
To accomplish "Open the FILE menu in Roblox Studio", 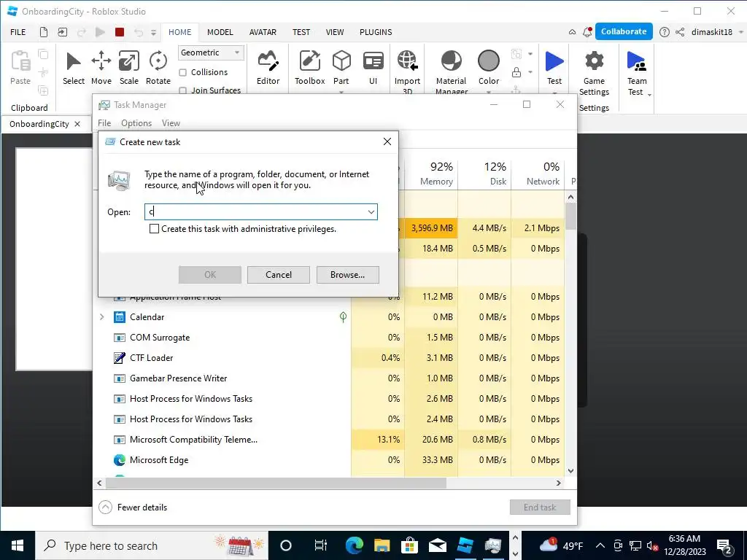I will [18, 32].
